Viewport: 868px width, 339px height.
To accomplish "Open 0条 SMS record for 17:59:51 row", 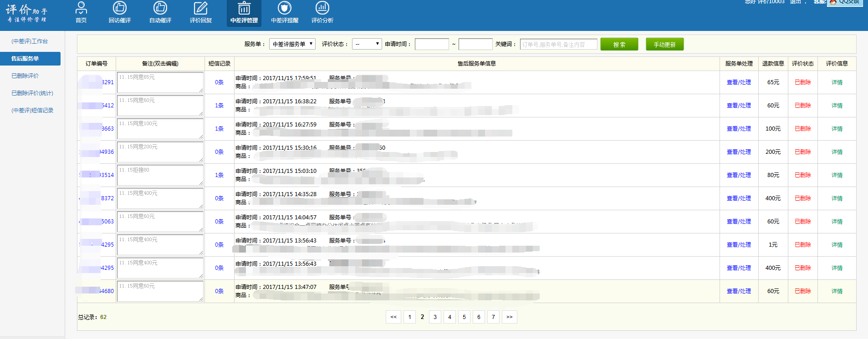I will point(220,82).
